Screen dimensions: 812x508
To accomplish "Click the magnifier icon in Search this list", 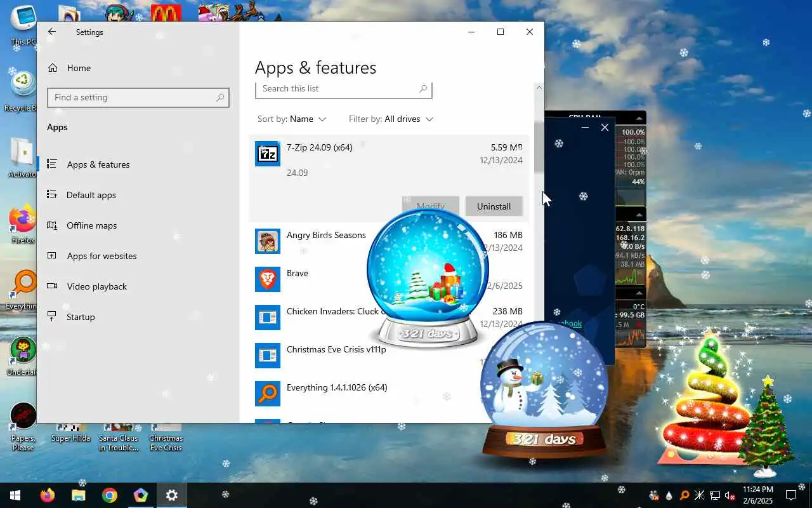I will [x=423, y=89].
